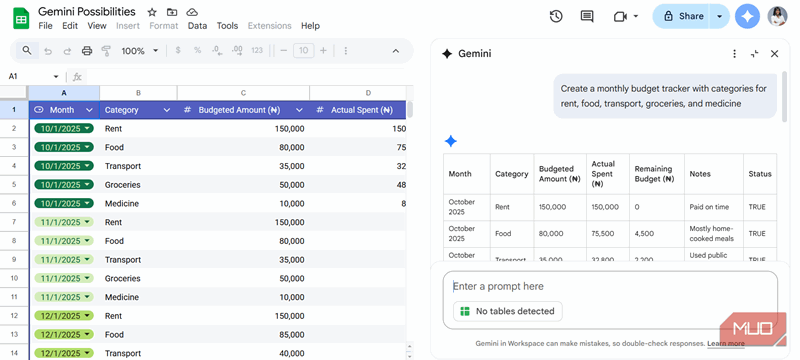Click the No tables detected chip
This screenshot has width=800, height=360.
pos(508,311)
